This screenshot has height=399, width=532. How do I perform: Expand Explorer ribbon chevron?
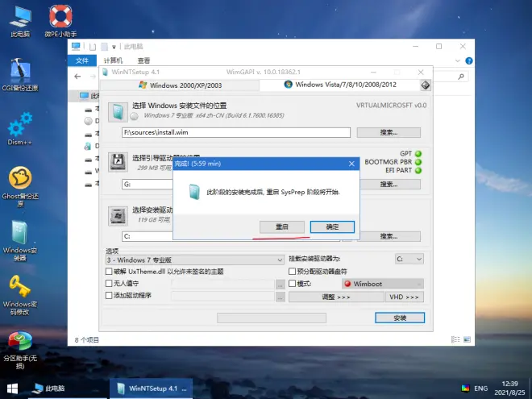pyautogui.click(x=457, y=61)
